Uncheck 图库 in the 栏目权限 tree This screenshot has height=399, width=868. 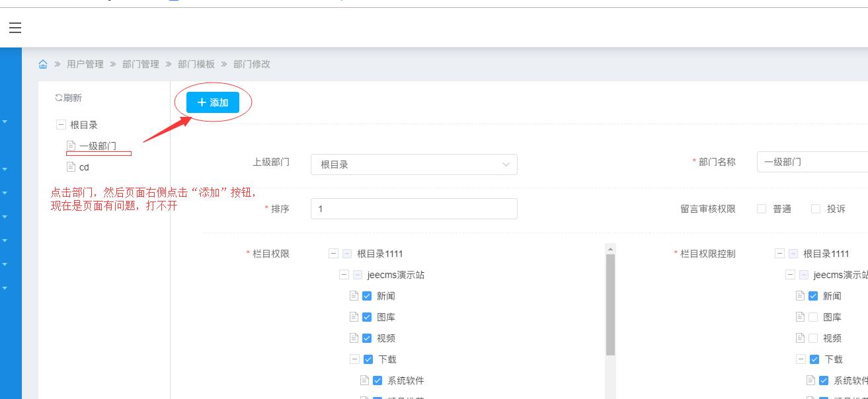click(367, 317)
